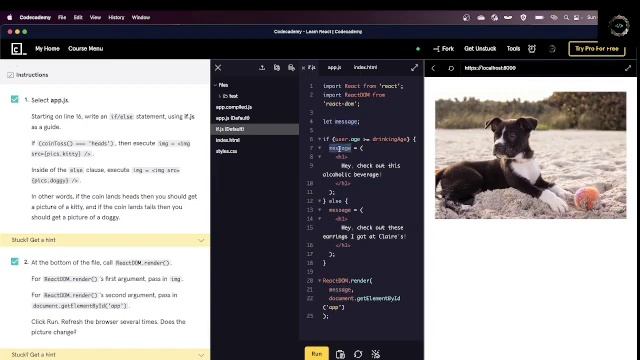Fold the if block at line 6
Image resolution: width=640 pixels, height=360 pixels.
[320, 139]
